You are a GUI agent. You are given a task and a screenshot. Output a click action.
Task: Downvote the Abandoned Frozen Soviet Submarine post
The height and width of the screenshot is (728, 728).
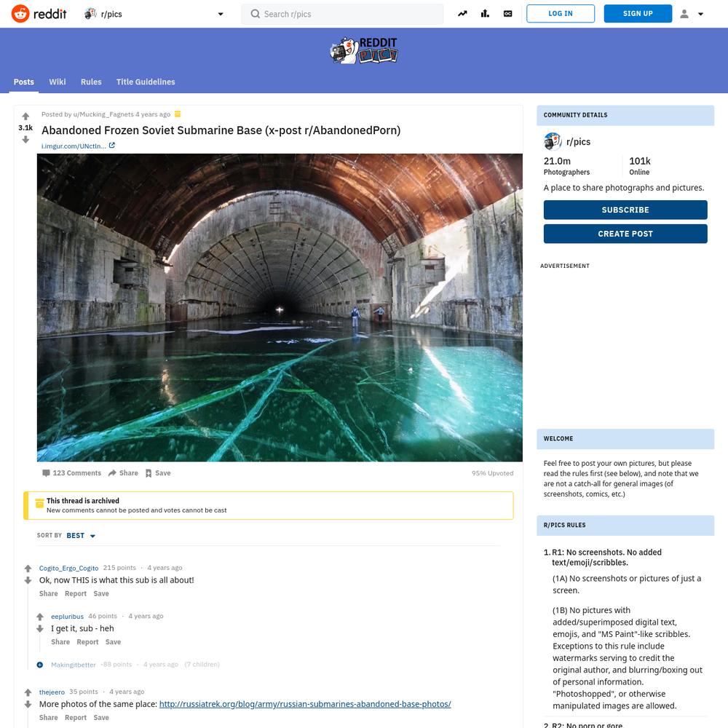(x=25, y=139)
